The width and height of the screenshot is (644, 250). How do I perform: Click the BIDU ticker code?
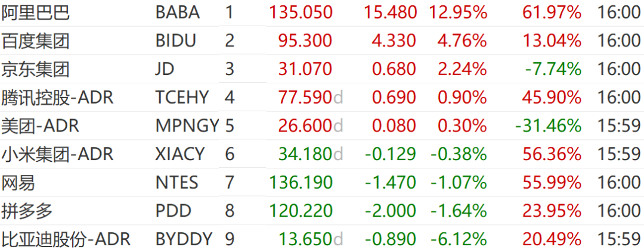(176, 41)
